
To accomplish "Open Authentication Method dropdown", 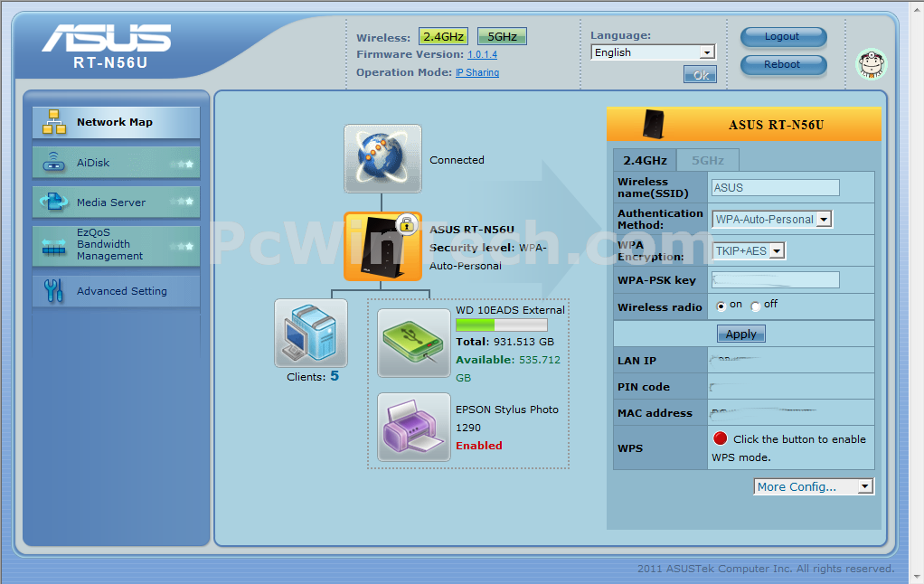I will (x=772, y=219).
